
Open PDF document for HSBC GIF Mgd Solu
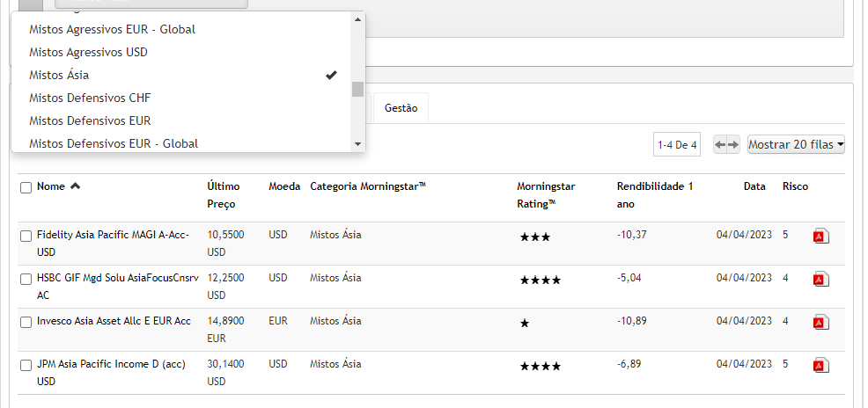pos(821,280)
